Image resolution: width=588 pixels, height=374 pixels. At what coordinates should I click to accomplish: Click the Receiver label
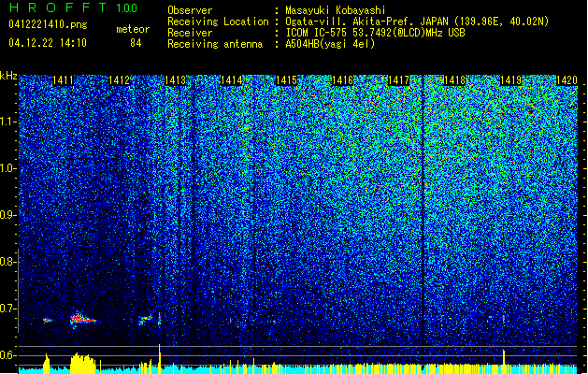(190, 33)
